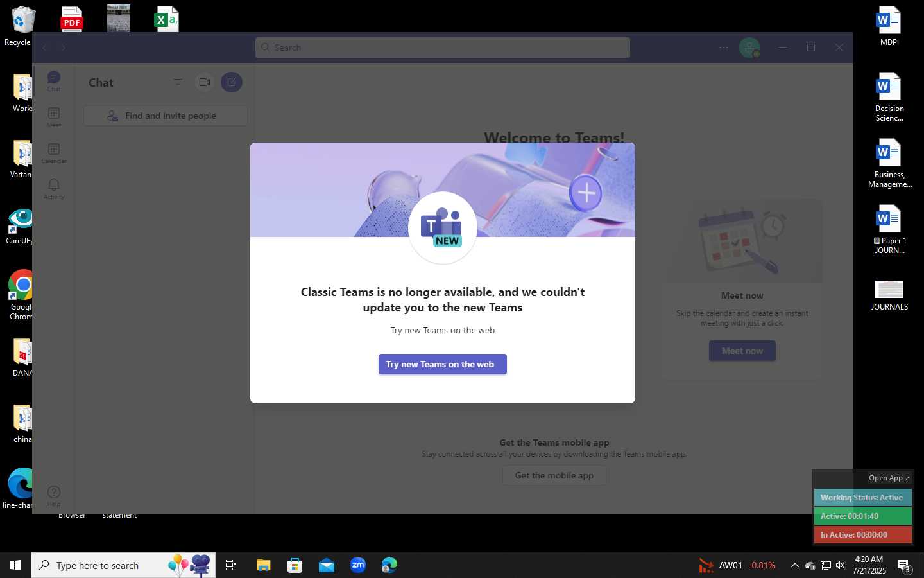Select the Google Chrome desktop shortcut
This screenshot has width=924, height=578.
[21, 295]
